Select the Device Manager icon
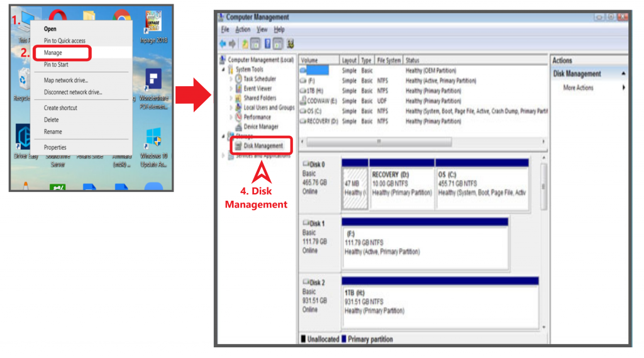Image resolution: width=644 pixels, height=358 pixels. point(238,126)
